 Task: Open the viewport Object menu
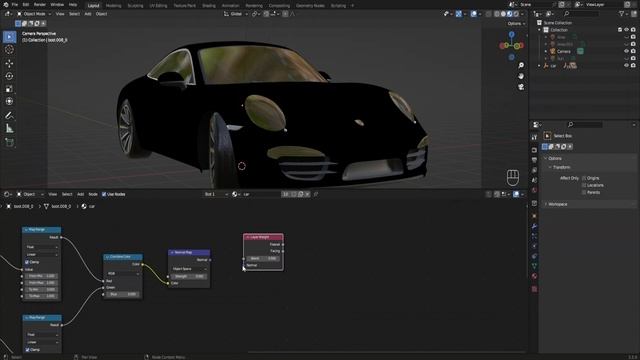pyautogui.click(x=101, y=14)
